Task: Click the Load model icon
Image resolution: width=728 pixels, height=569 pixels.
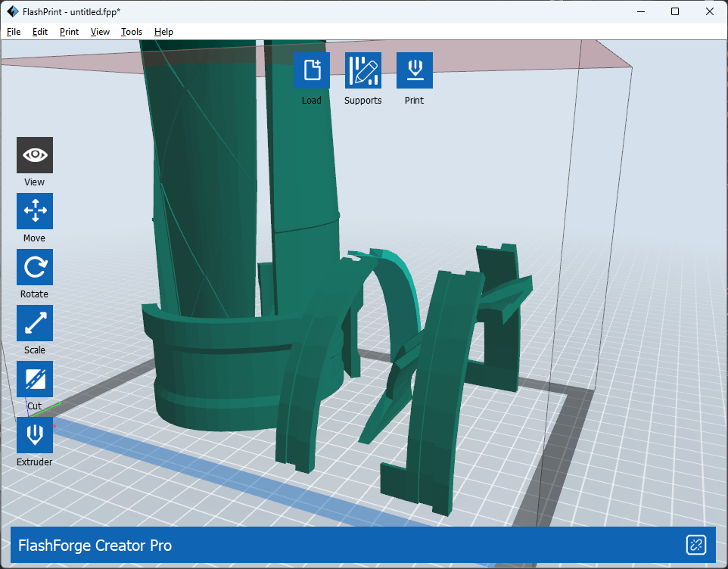Action: click(312, 70)
